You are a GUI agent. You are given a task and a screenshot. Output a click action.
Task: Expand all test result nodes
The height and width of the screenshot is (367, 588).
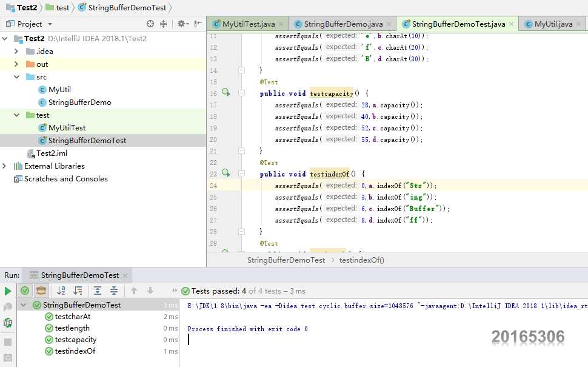[x=97, y=291]
